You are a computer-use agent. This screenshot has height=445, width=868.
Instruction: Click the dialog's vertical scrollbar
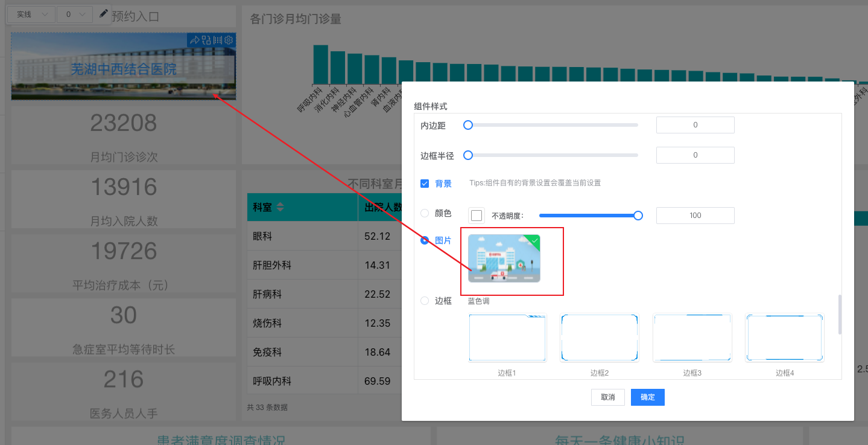[x=838, y=314]
